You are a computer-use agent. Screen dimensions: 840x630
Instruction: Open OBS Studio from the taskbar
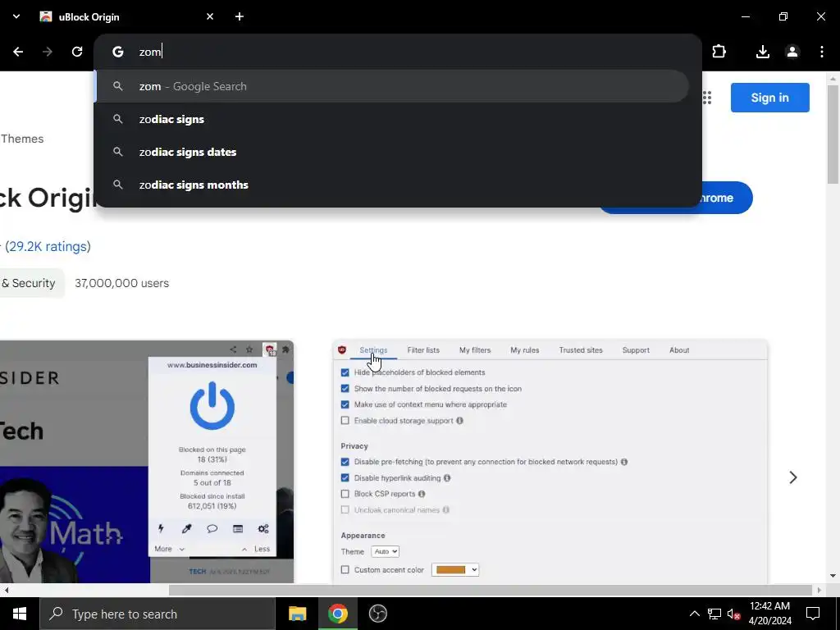377,614
